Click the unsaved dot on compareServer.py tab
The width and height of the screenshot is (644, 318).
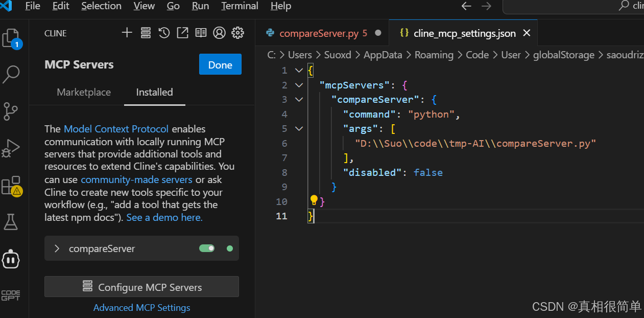pos(378,33)
